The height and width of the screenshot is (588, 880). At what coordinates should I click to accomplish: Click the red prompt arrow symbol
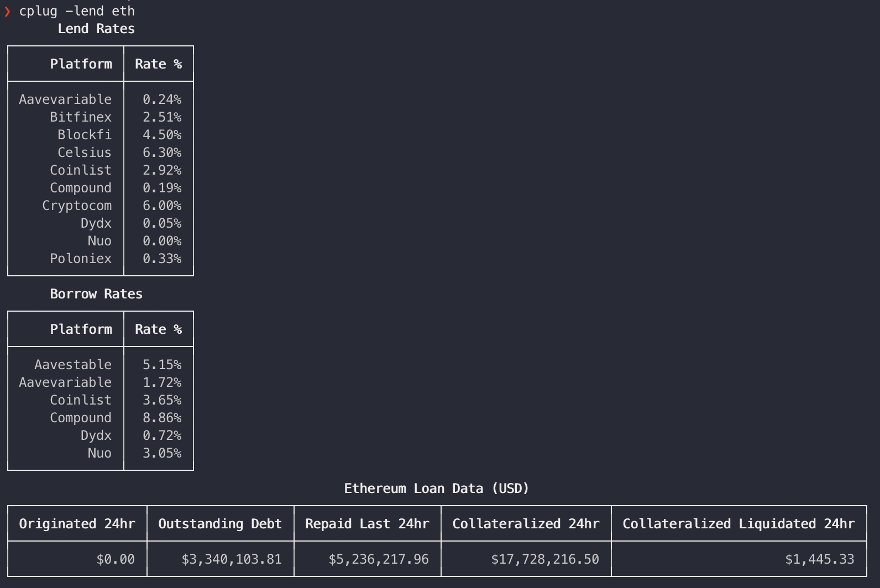click(7, 12)
